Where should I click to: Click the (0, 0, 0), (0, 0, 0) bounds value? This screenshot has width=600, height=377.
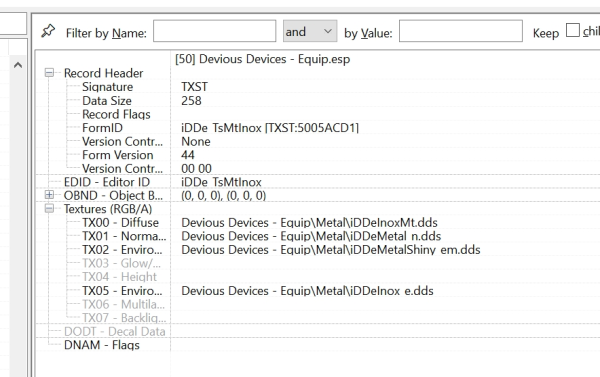pyautogui.click(x=223, y=196)
